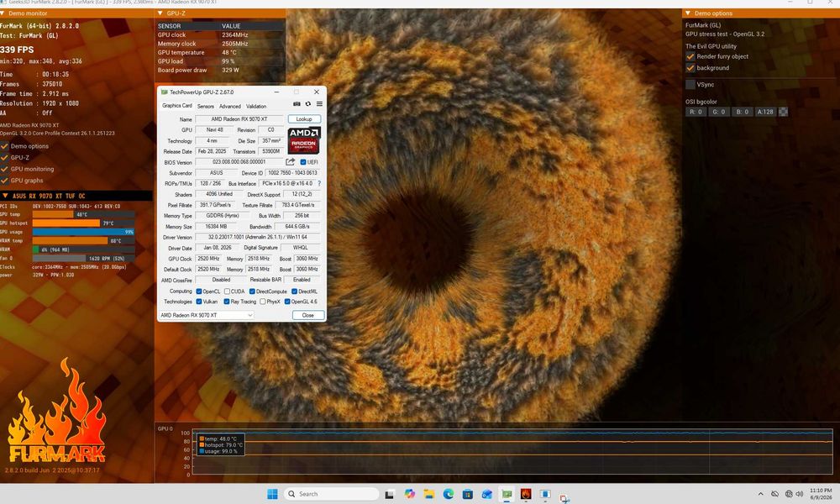The height and width of the screenshot is (504, 840).
Task: Click the A:128 alpha value
Action: (765, 112)
